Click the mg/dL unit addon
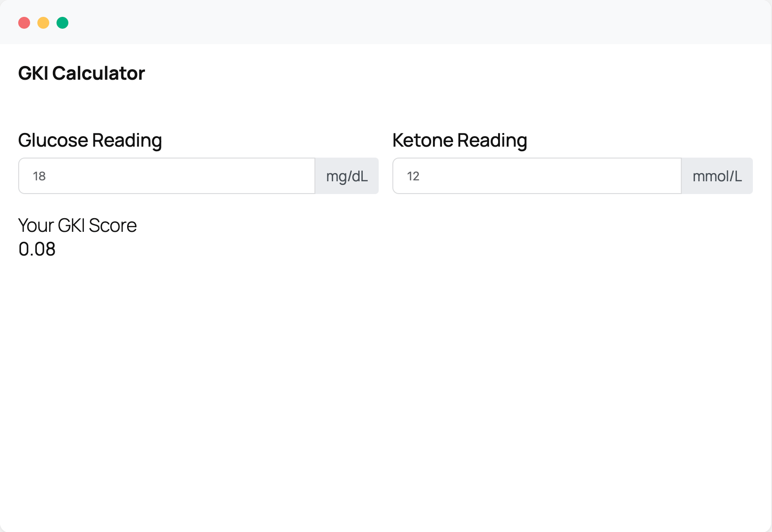 tap(347, 176)
